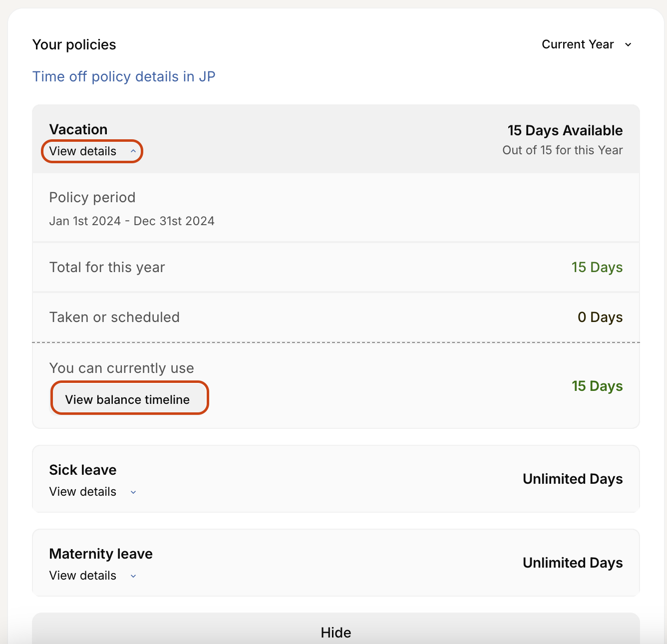Viewport: 667px width, 644px height.
Task: Click Maternity leave Unlimited Days text
Action: [572, 563]
